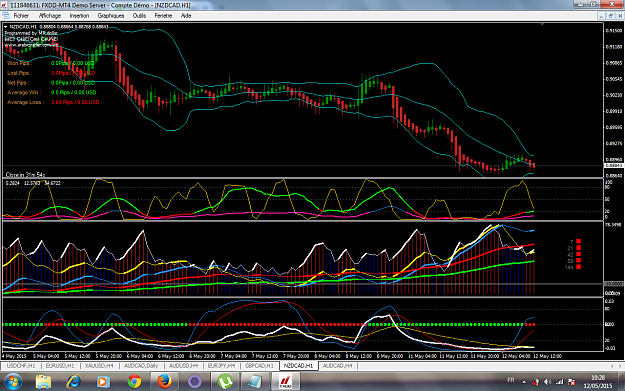Image resolution: width=625 pixels, height=391 pixels.
Task: Open the Aide menu
Action: click(186, 16)
